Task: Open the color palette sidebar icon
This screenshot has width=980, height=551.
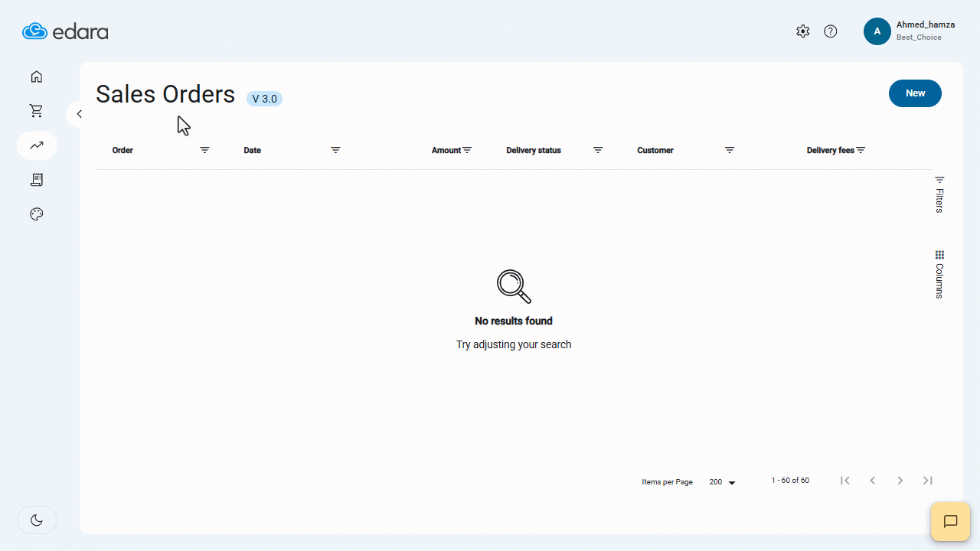Action: click(37, 214)
